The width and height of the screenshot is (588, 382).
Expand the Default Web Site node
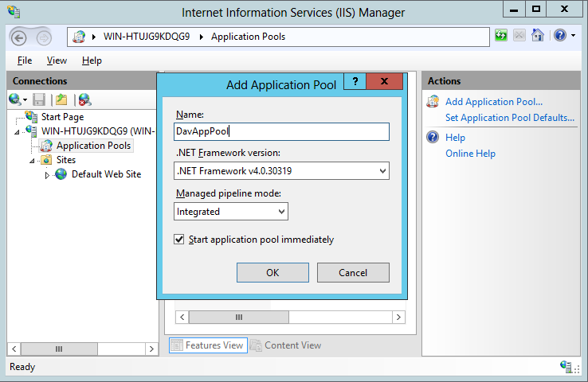[x=47, y=175]
